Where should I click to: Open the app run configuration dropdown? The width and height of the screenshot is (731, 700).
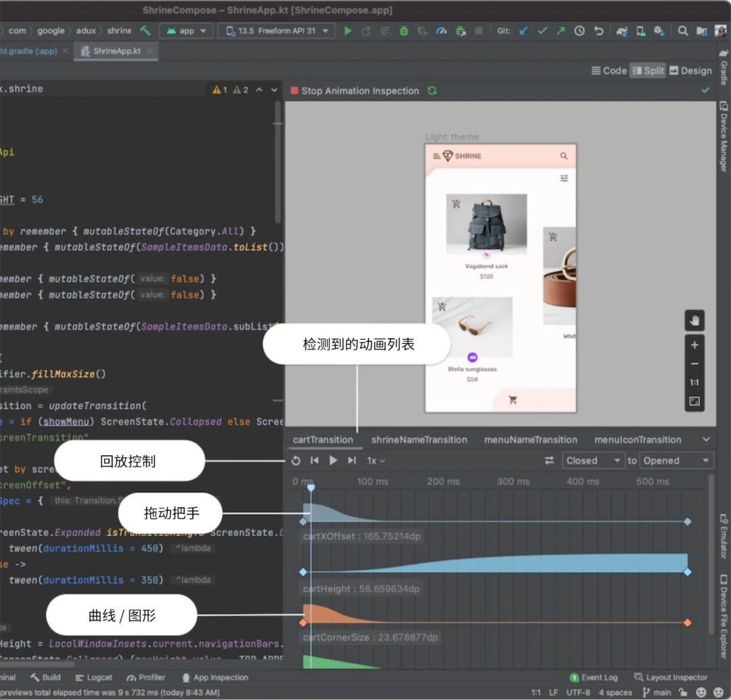[x=186, y=31]
